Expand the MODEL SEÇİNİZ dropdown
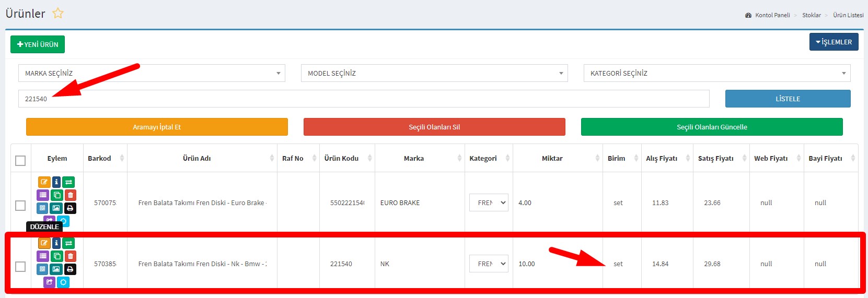The image size is (868, 298). coord(434,74)
